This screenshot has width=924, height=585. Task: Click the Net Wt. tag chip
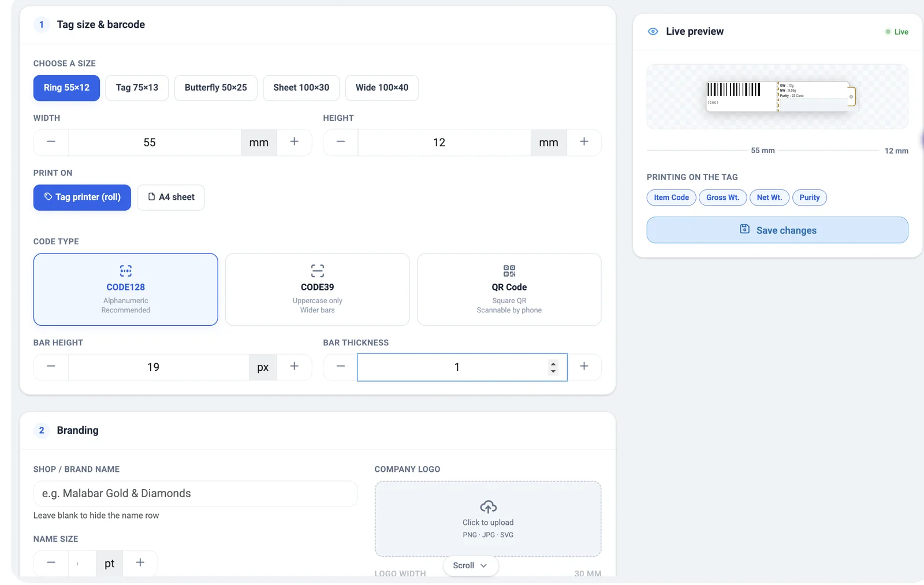click(769, 198)
